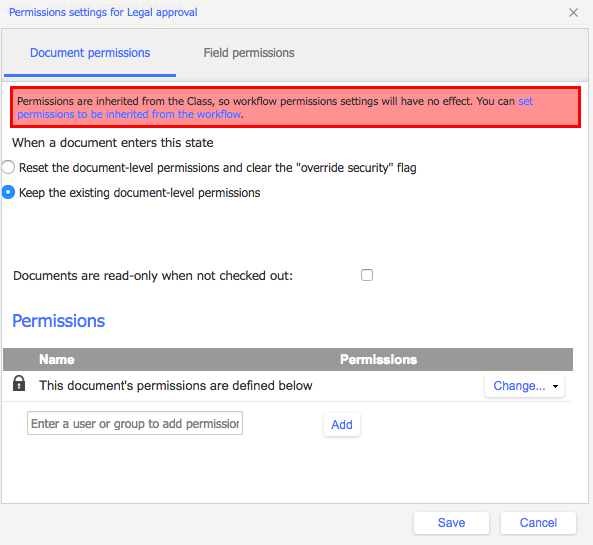
Task: Click the lock icon in permissions row
Action: tap(19, 383)
